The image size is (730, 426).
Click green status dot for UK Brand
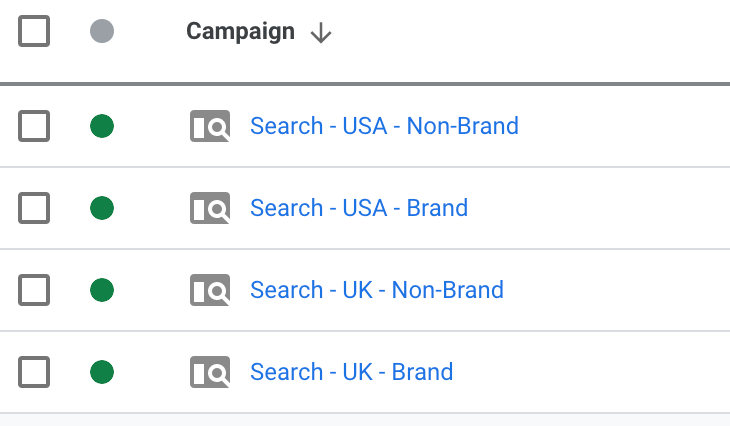[x=102, y=372]
